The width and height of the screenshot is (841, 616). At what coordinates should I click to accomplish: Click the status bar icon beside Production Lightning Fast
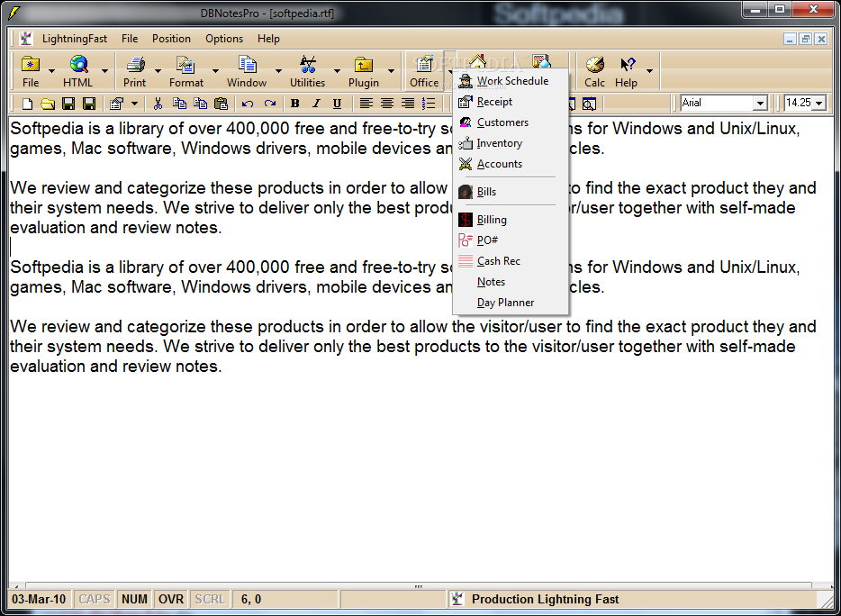457,599
